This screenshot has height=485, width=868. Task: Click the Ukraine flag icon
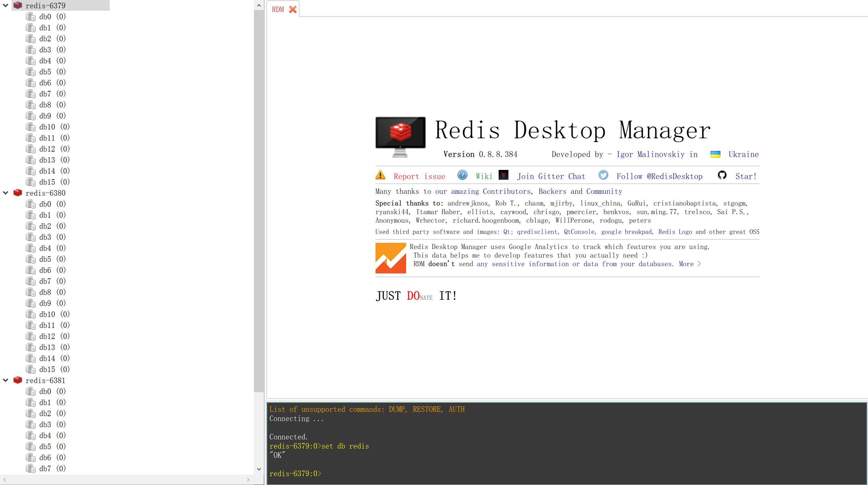[715, 154]
